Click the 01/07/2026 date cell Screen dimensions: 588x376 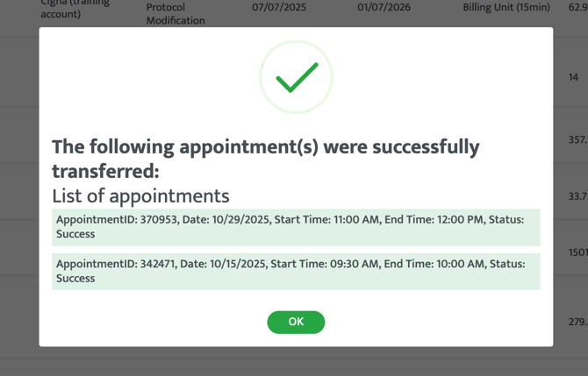click(x=384, y=8)
